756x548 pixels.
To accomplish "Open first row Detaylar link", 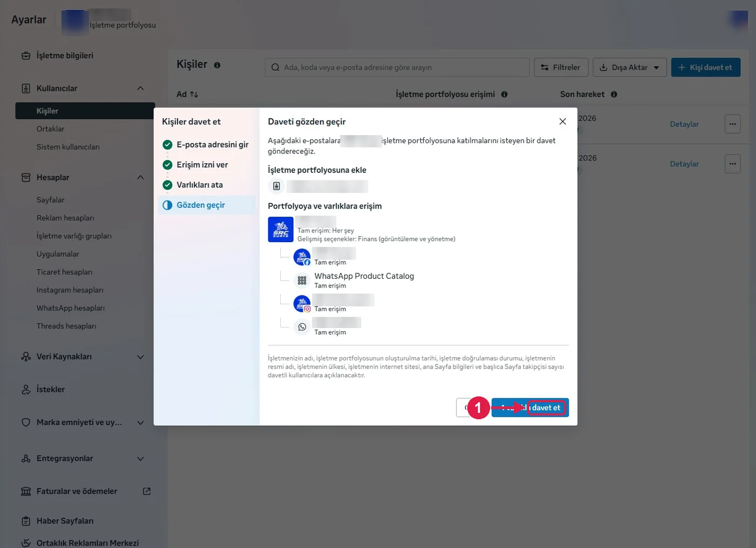I will point(684,124).
